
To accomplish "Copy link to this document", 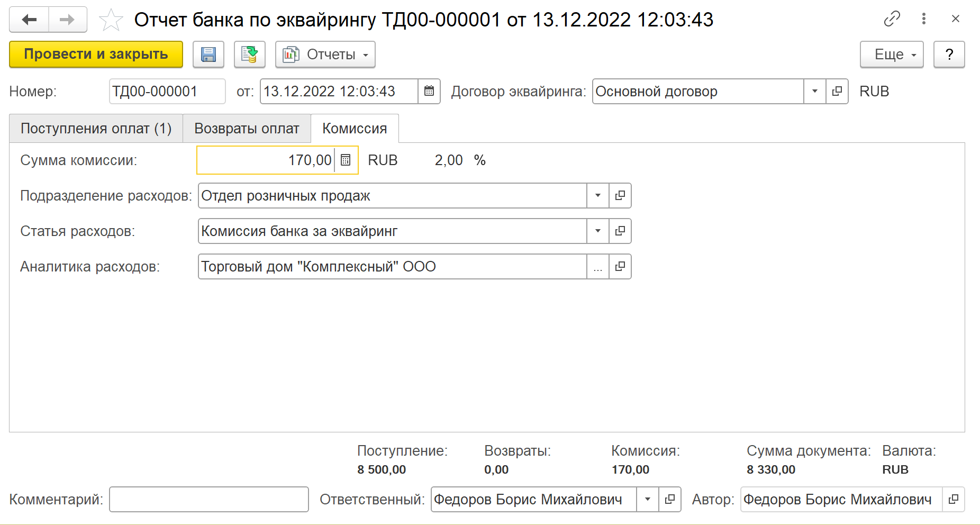I will [x=892, y=19].
